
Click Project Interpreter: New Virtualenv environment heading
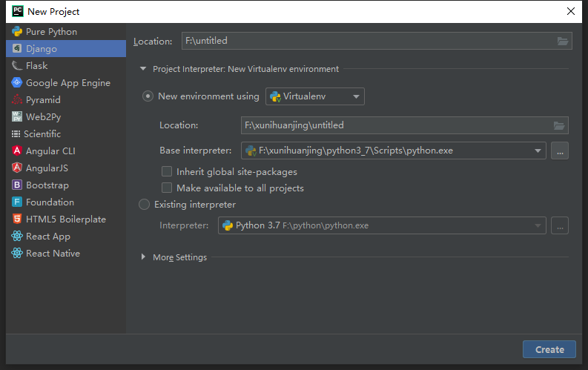click(245, 69)
